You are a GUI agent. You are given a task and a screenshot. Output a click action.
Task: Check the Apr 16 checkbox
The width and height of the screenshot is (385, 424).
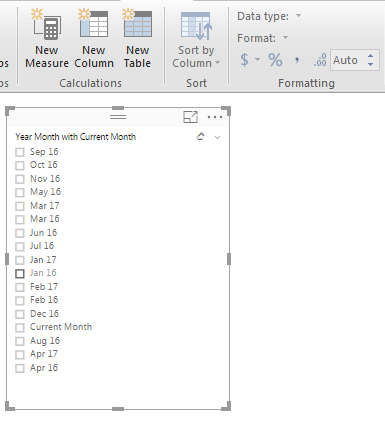20,368
